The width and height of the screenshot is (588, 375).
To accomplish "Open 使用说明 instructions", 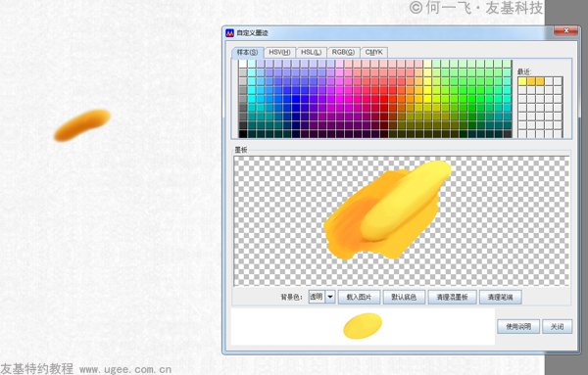I will pos(518,327).
